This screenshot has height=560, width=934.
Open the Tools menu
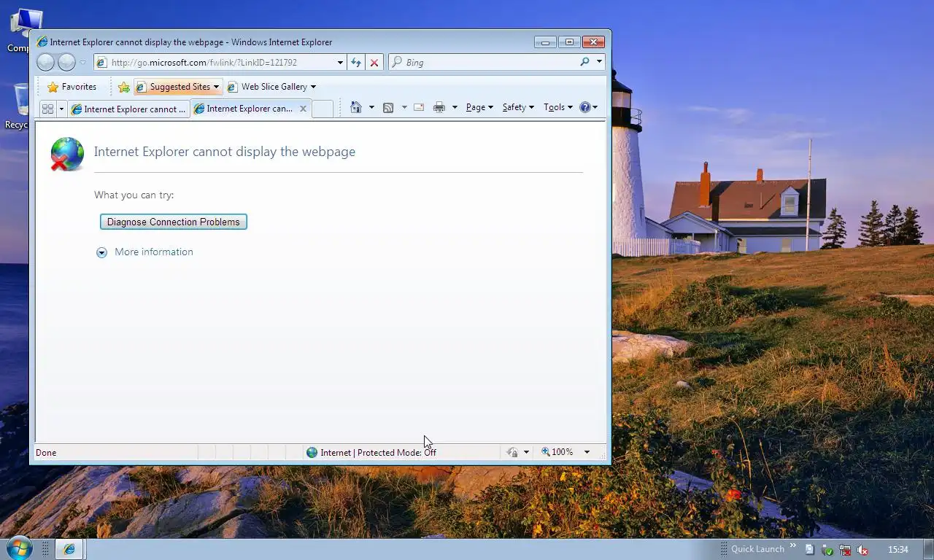558,107
